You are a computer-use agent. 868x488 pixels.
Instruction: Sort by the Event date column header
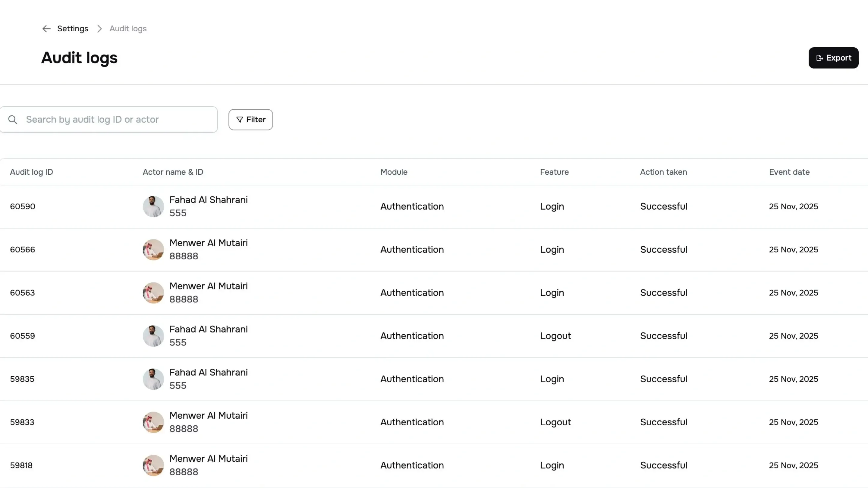(788, 172)
